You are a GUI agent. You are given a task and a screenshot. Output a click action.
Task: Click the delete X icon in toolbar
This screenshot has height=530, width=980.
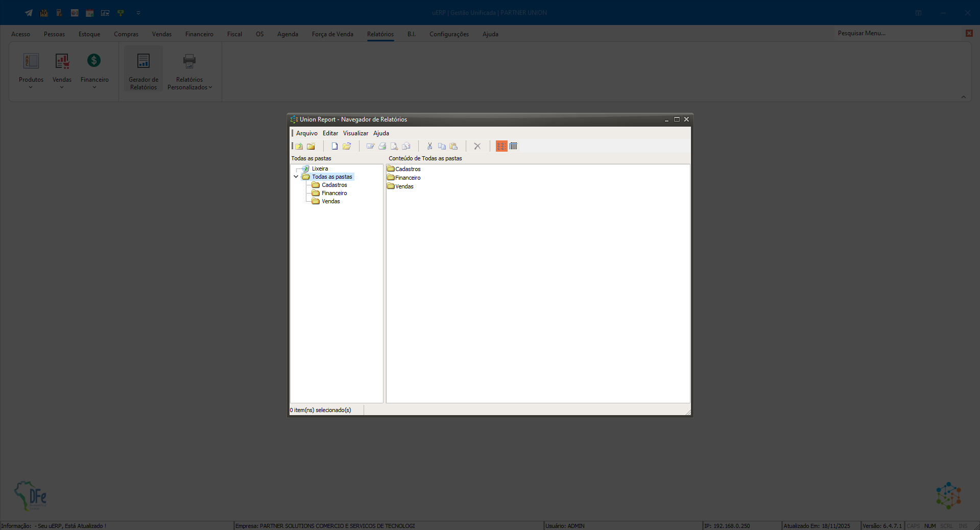[x=477, y=147]
